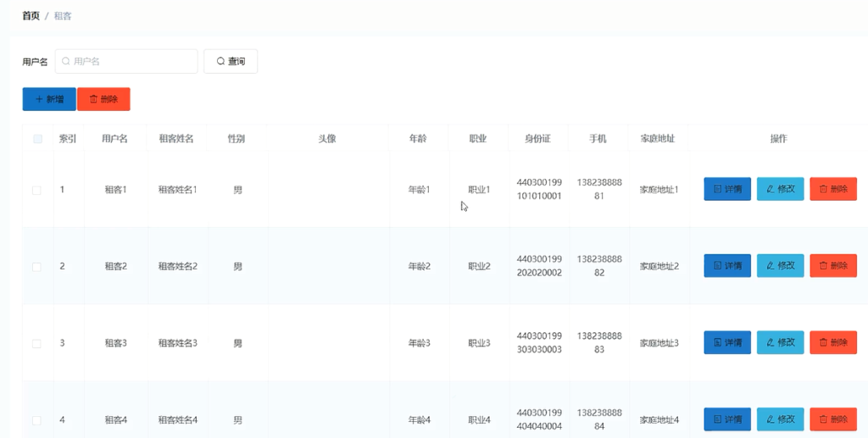Click the 租客 breadcrumb item
Image resolution: width=868 pixels, height=438 pixels.
(63, 16)
